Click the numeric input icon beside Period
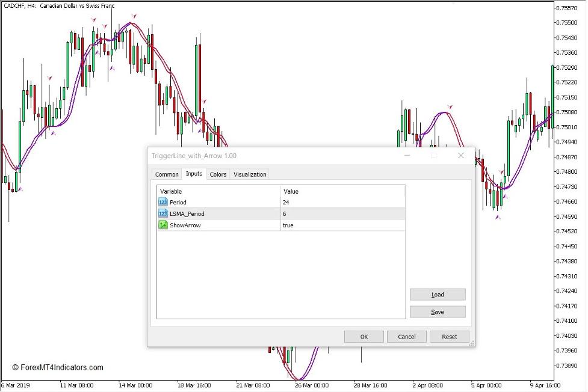The width and height of the screenshot is (588, 392). click(x=162, y=202)
